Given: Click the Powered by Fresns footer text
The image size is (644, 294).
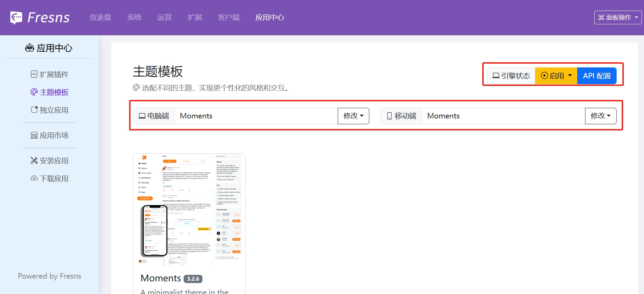Looking at the screenshot, I should (50, 276).
